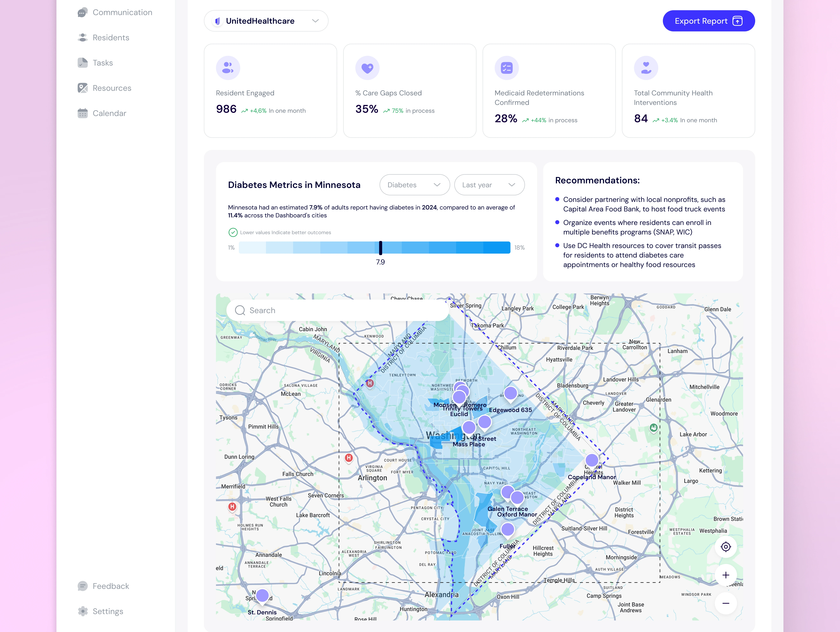Click the map search magnifier icon
The image size is (840, 632).
pos(240,310)
